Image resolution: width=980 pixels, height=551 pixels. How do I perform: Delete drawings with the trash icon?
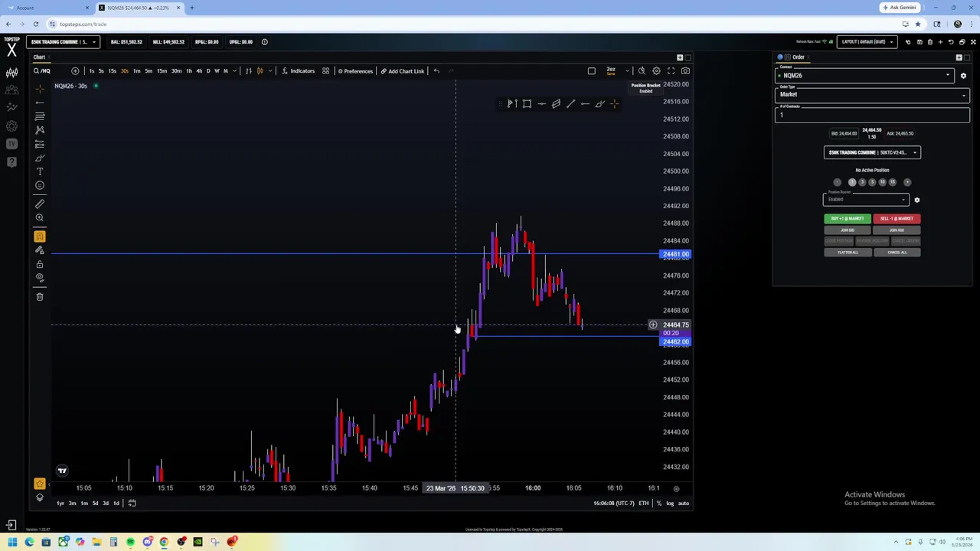coord(40,297)
